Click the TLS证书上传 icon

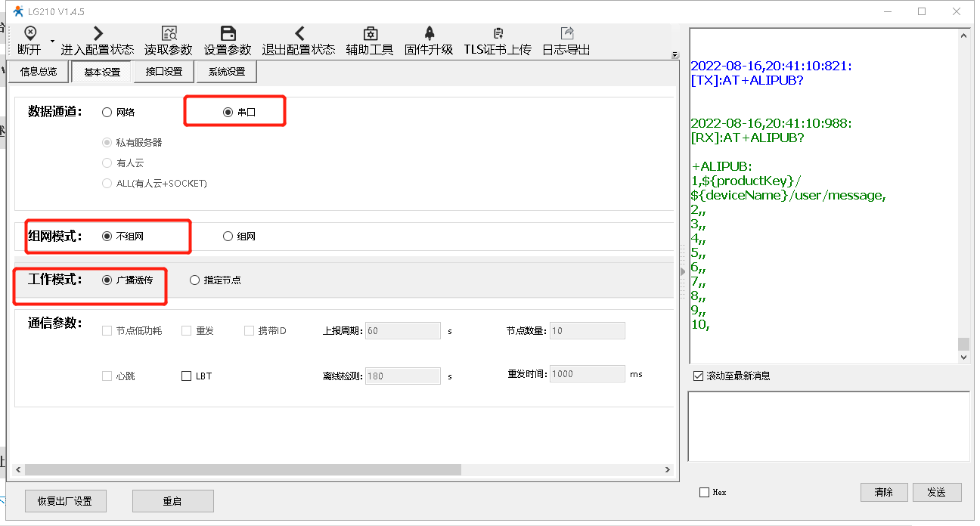pyautogui.click(x=498, y=33)
